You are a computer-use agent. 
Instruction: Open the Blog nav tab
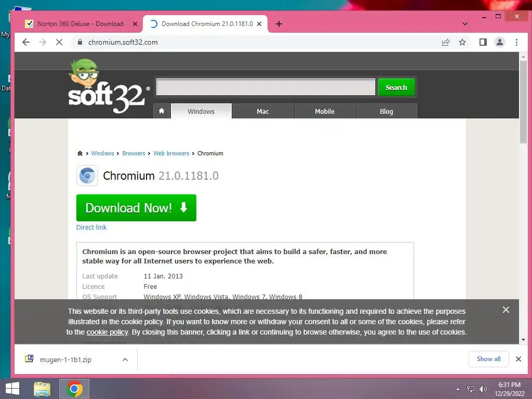tap(387, 111)
